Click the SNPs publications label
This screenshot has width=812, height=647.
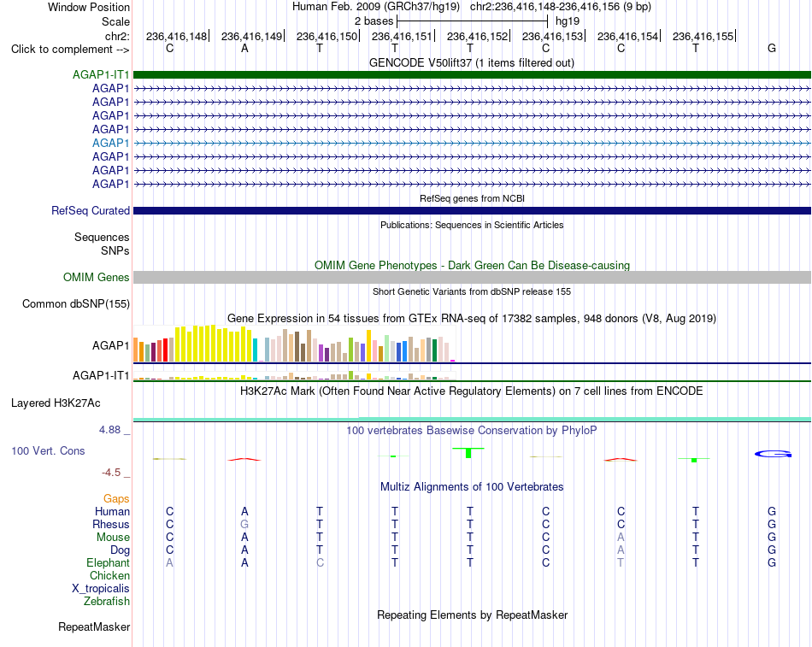tap(115, 250)
